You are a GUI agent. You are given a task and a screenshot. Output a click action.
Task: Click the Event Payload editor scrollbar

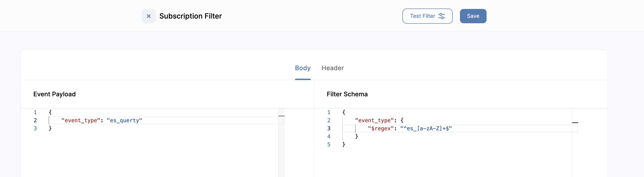pos(281,142)
